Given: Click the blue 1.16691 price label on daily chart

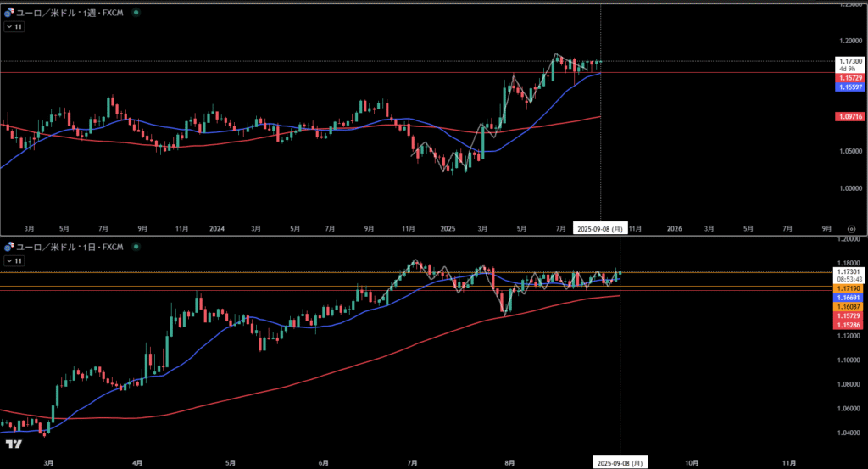Looking at the screenshot, I should [x=848, y=298].
